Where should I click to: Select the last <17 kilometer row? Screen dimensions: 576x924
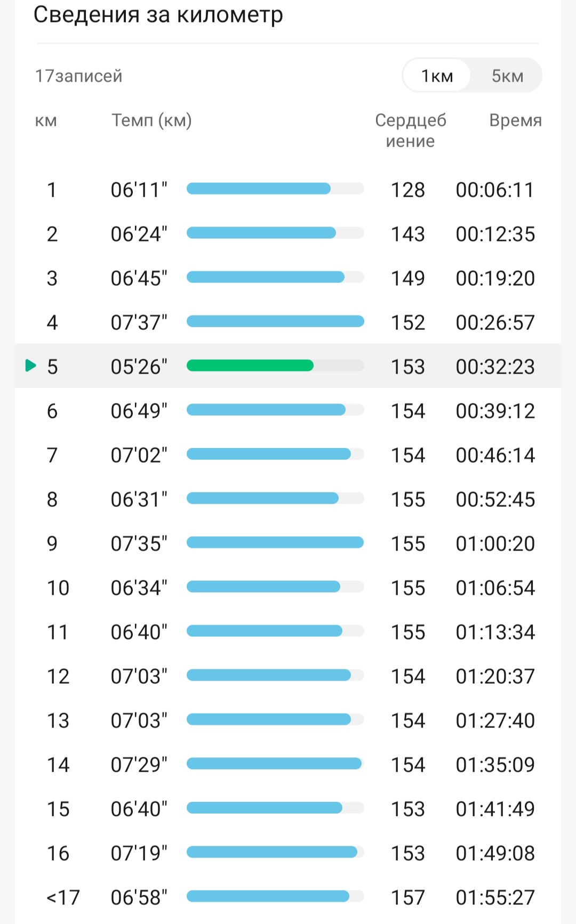coord(288,897)
